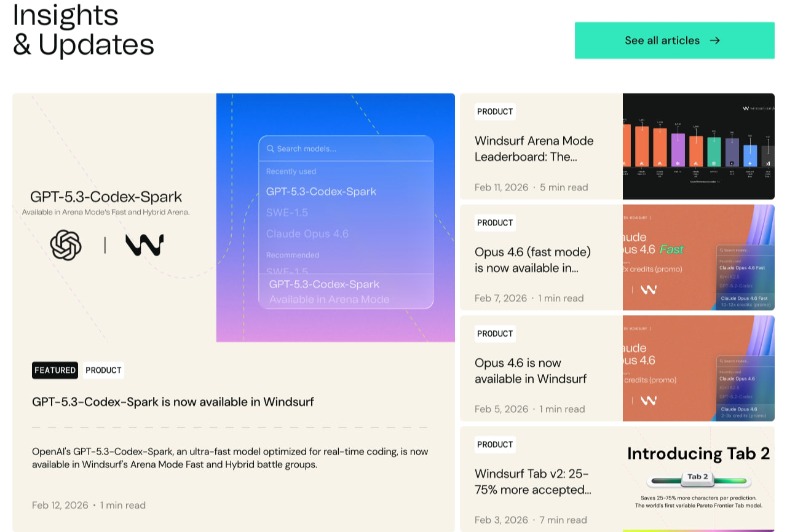Select PRODUCT tag on Opus 4.6 is now card
The height and width of the screenshot is (532, 787).
(x=495, y=334)
